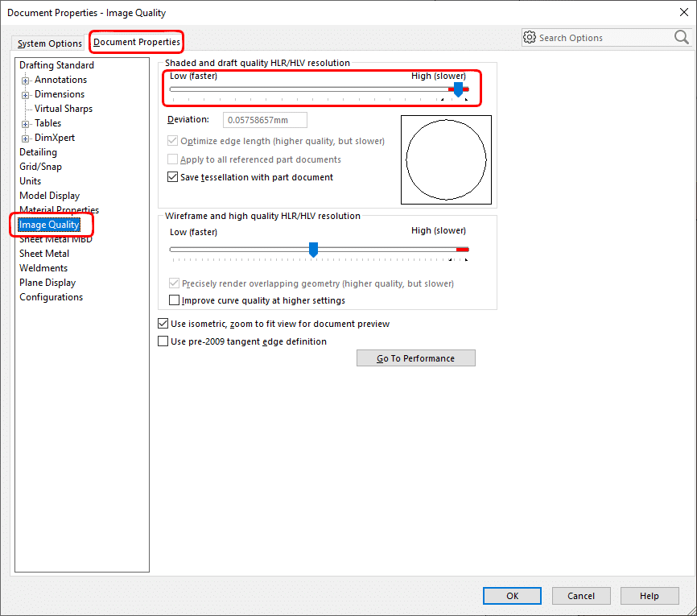Select the Document Properties tab

click(137, 42)
